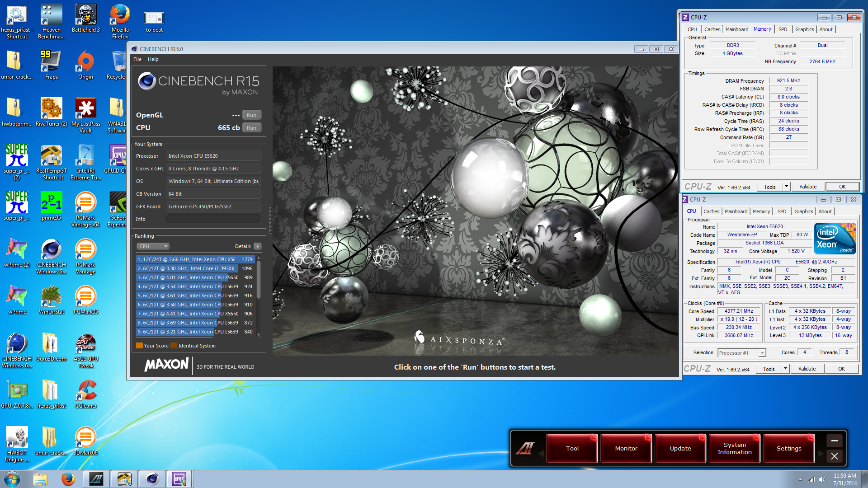This screenshot has height=488, width=868.
Task: Open the GPU-Z.0.7.8 desktop icon
Action: pyautogui.click(x=17, y=394)
